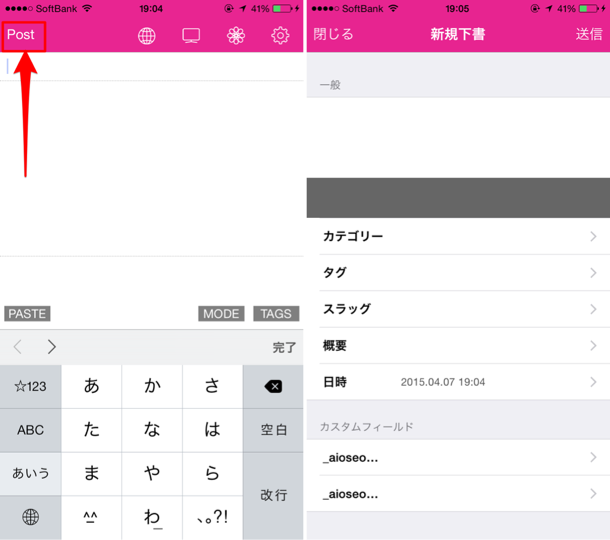
Task: Tap 閉じる to close the draft
Action: 333,34
